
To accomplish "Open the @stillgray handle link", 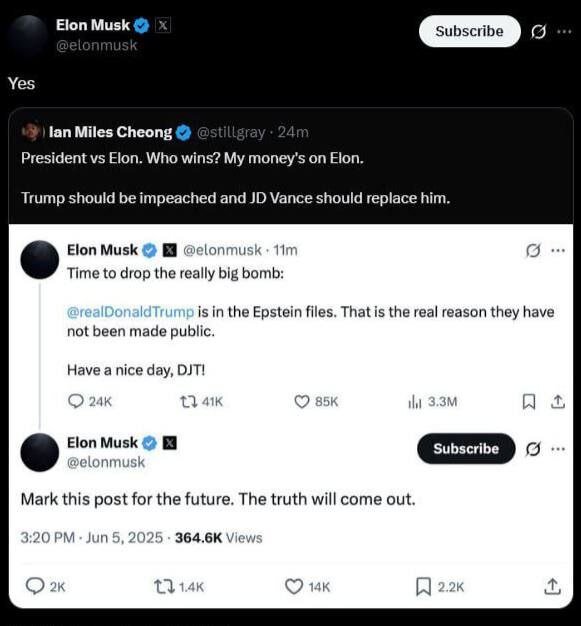I will tap(230, 132).
